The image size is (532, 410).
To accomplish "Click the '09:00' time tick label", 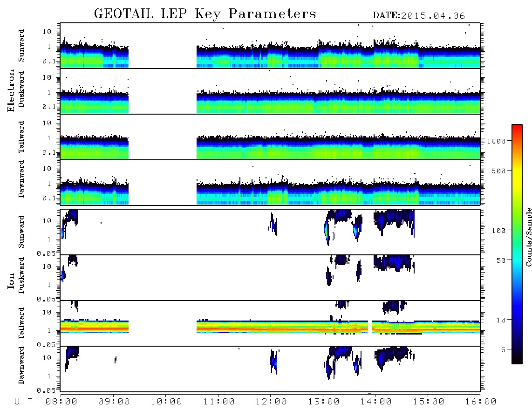I will pyautogui.click(x=114, y=402).
